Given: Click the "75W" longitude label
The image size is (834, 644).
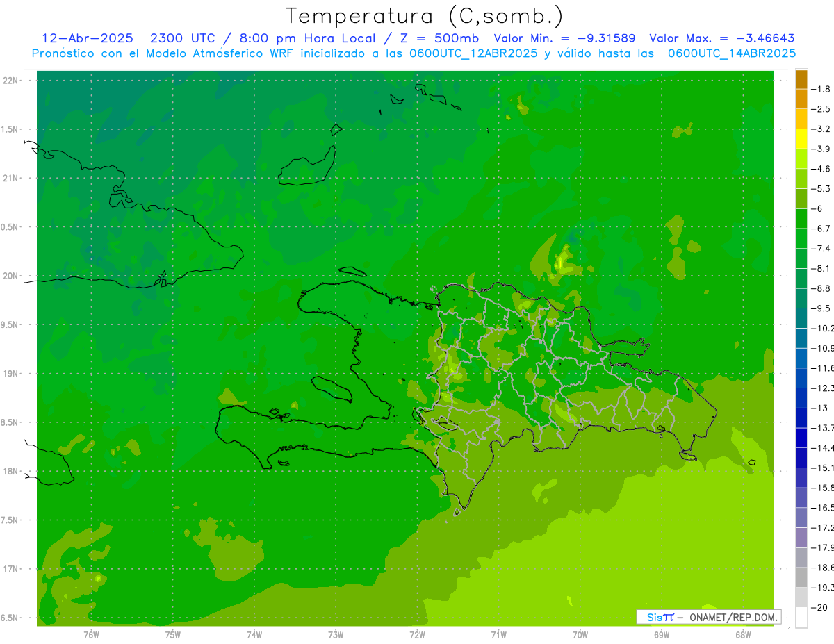Looking at the screenshot, I should (x=173, y=634).
